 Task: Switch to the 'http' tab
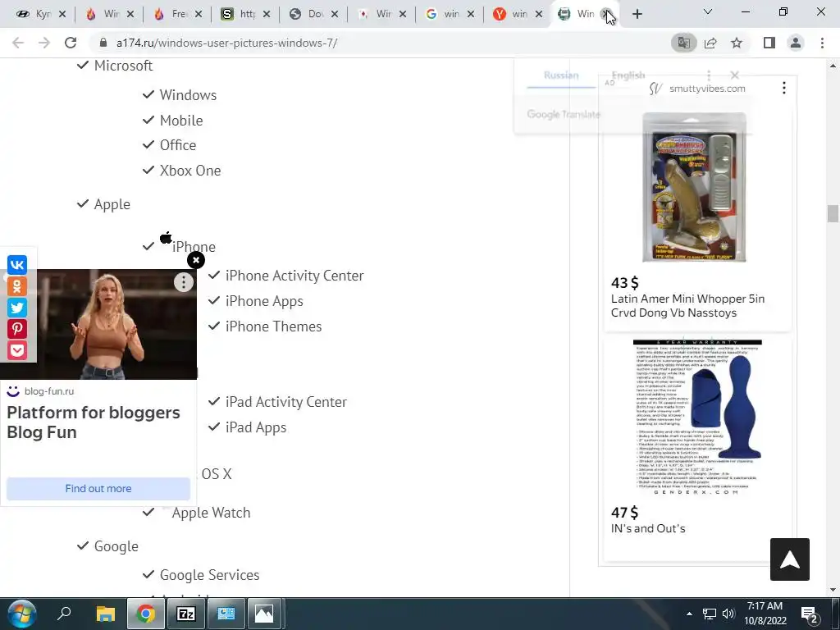[239, 14]
